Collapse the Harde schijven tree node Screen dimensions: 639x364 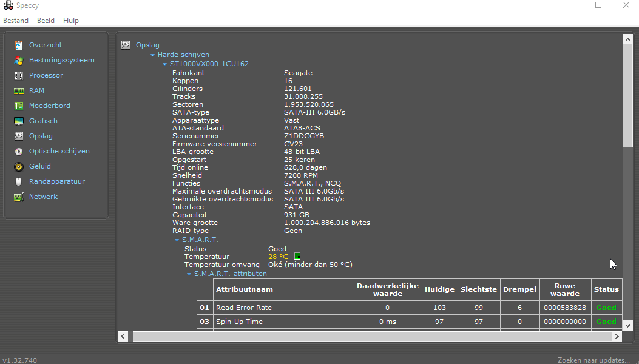[153, 55]
